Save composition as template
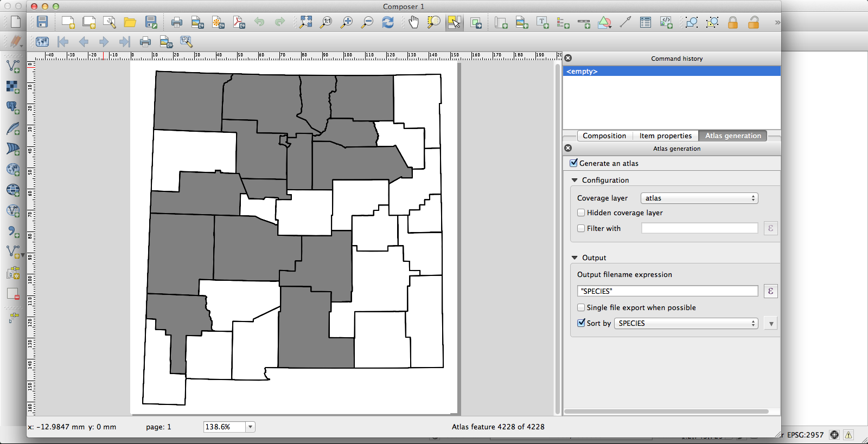The height and width of the screenshot is (444, 868). [x=151, y=22]
